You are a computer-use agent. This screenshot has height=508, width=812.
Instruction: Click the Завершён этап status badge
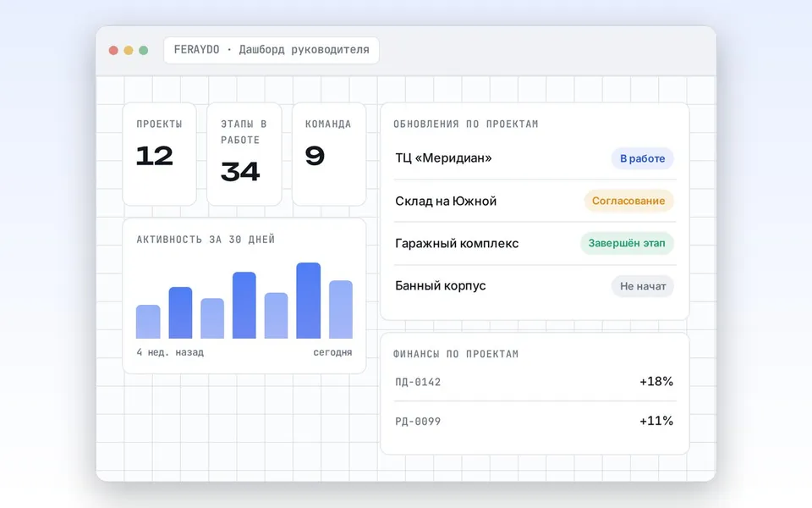[x=627, y=244]
